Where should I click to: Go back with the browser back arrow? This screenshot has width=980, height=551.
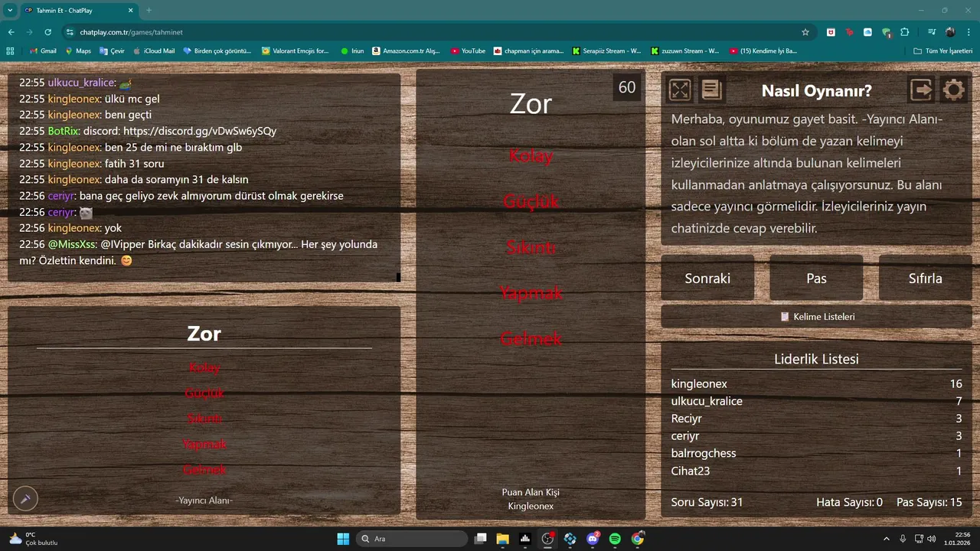click(11, 32)
